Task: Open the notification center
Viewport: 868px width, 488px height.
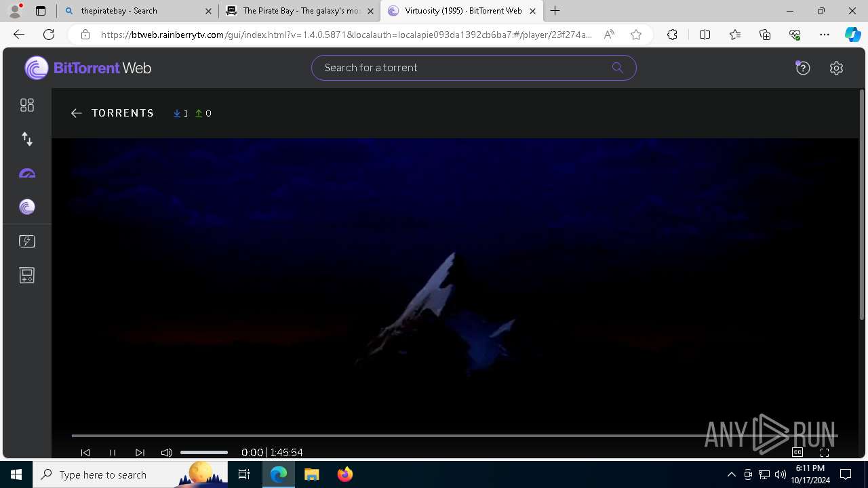Action: pos(846,474)
